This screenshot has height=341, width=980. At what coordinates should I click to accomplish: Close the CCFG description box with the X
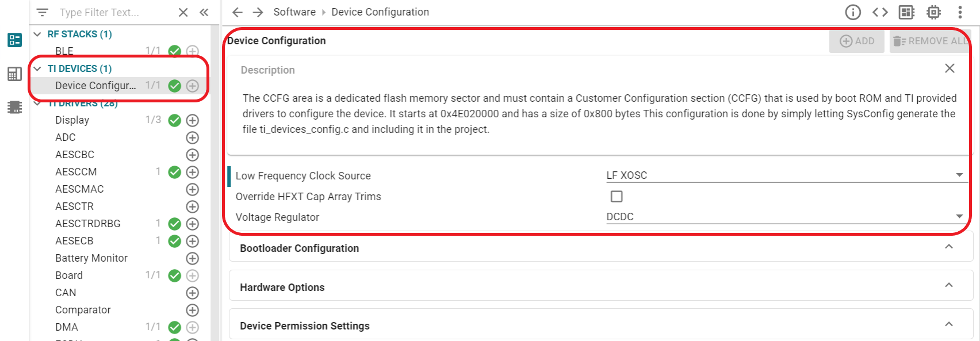[949, 68]
